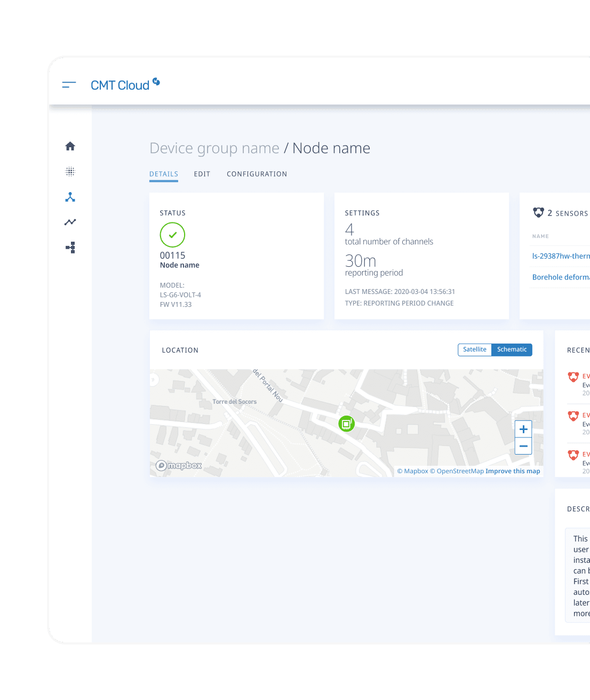Click the sensors icon next to 2 SENSORS
This screenshot has height=700, width=590.
(x=539, y=212)
